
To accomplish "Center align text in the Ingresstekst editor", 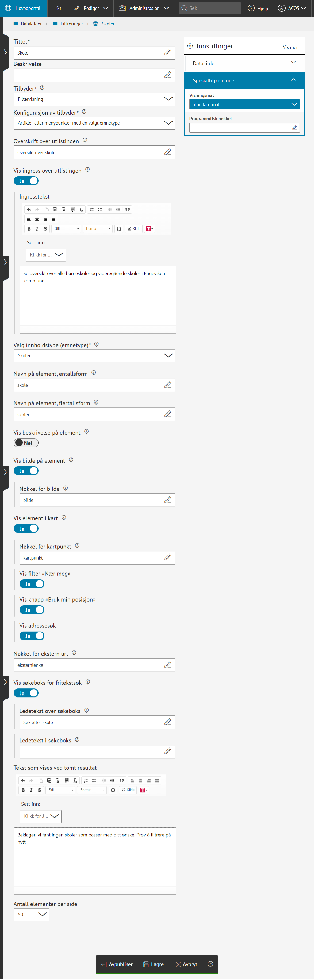I will pos(37,219).
